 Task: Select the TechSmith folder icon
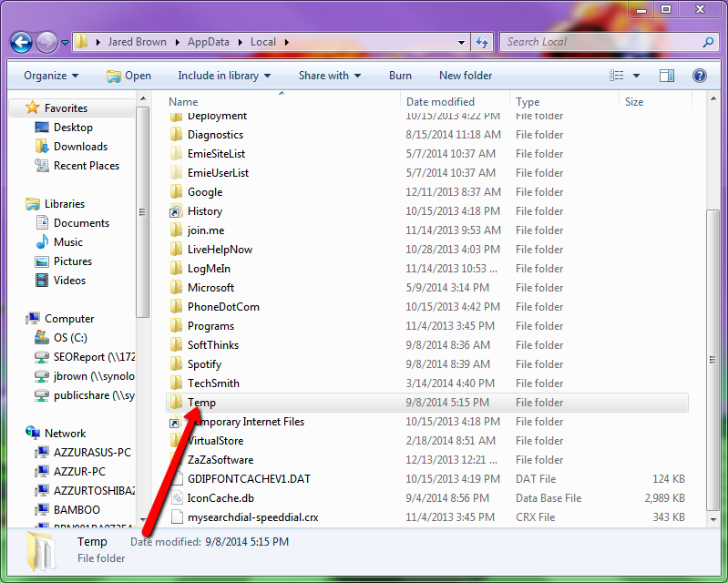(176, 383)
